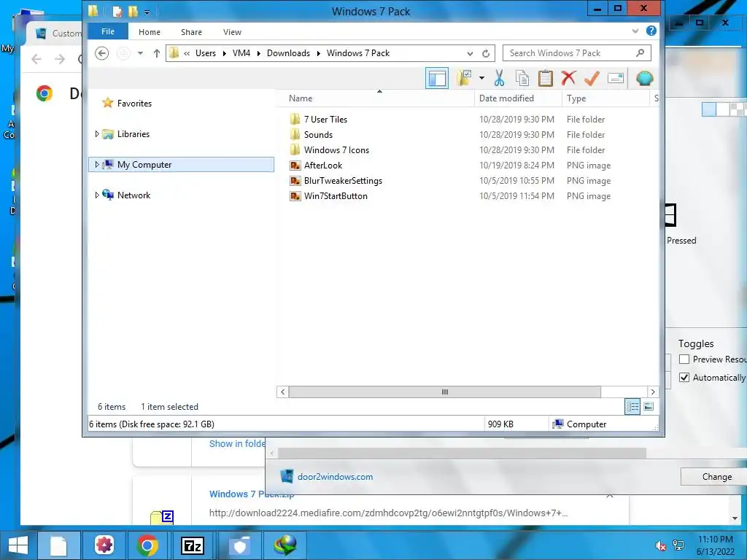Select Network in navigation pane
Screen dimensions: 747x560
point(134,195)
